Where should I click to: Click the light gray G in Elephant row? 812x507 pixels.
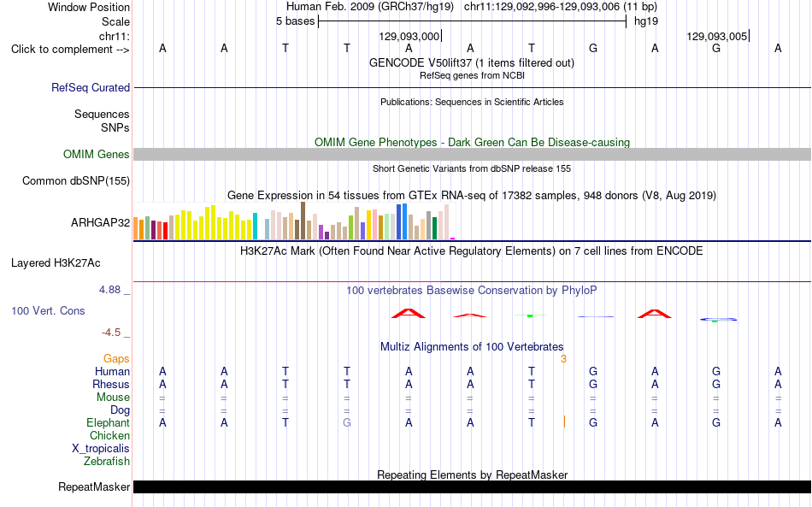[x=347, y=423]
